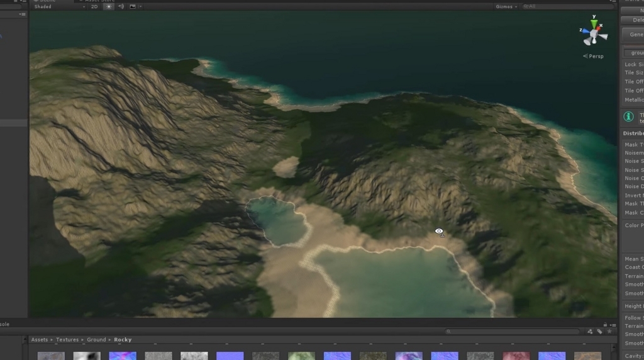Image resolution: width=644 pixels, height=360 pixels.
Task: Toggle 2D scene view mode
Action: click(x=94, y=6)
